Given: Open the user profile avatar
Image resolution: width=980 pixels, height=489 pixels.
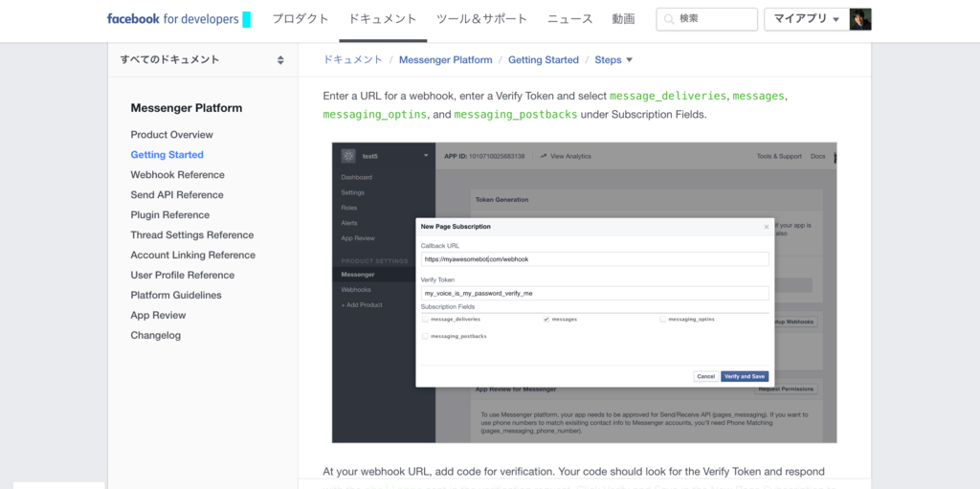Looking at the screenshot, I should pyautogui.click(x=860, y=19).
